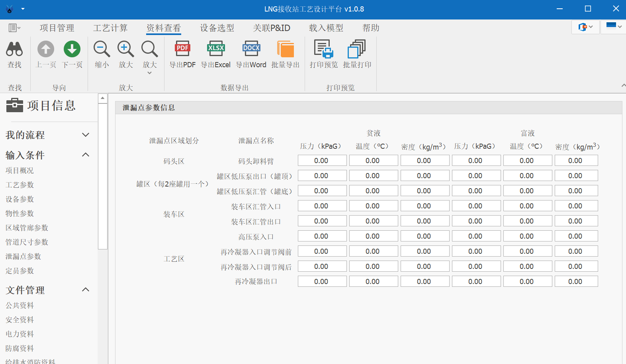Open the 设备选型 ribbon tab

pos(217,28)
